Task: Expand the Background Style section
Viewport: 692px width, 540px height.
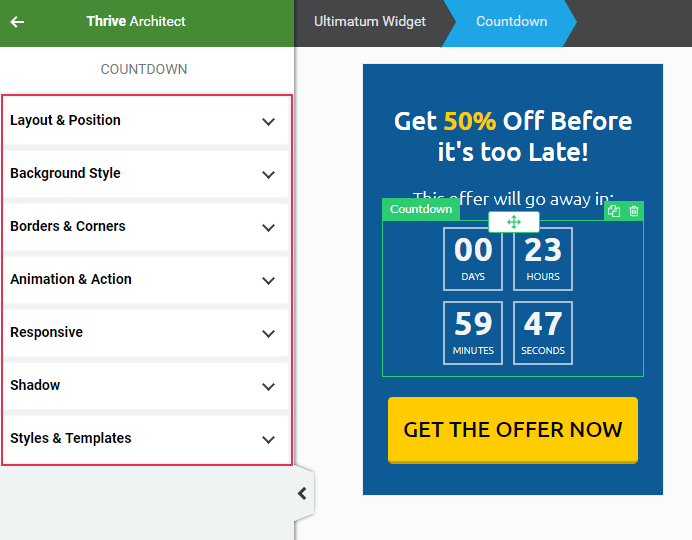Action: point(146,173)
